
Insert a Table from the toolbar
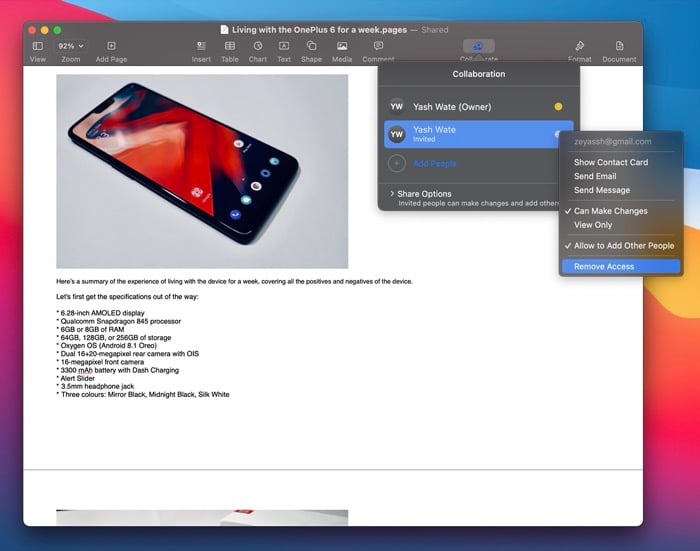(x=230, y=46)
